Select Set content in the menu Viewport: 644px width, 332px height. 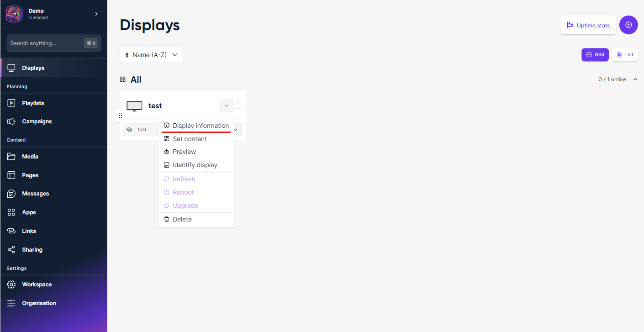point(190,139)
